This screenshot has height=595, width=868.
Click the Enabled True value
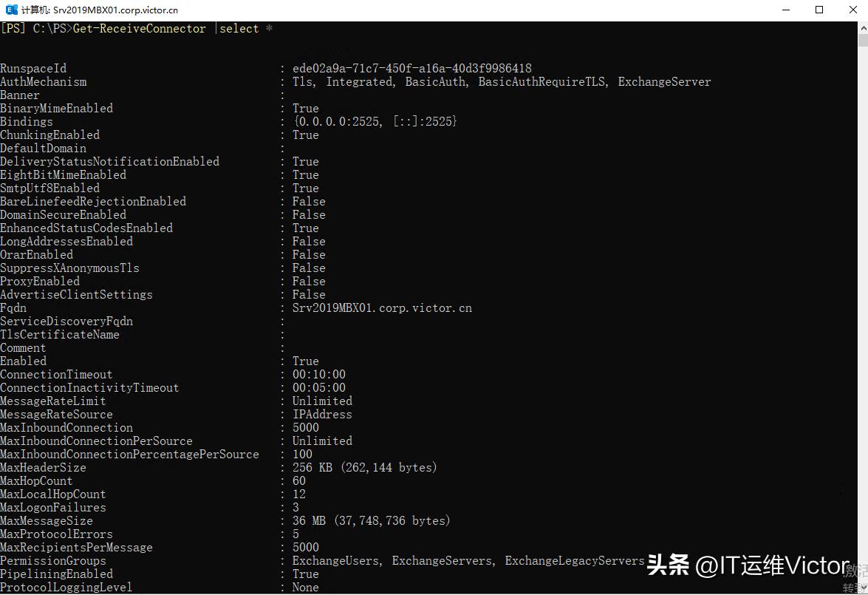click(x=305, y=361)
